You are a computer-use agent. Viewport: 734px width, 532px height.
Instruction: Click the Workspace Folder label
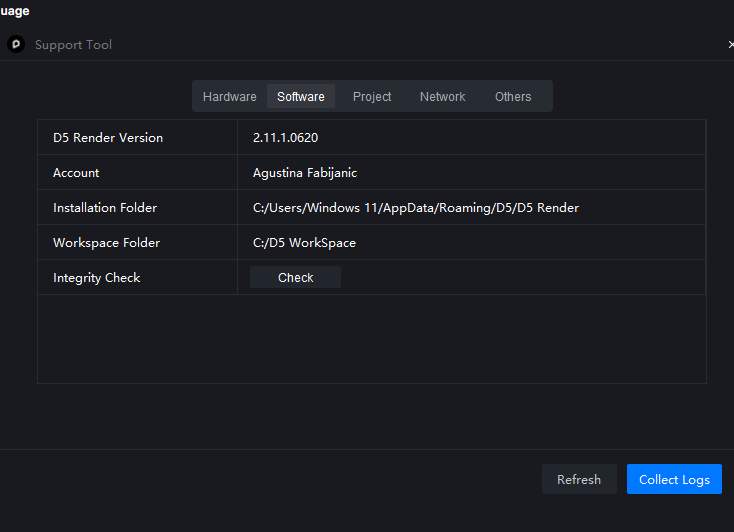click(106, 243)
